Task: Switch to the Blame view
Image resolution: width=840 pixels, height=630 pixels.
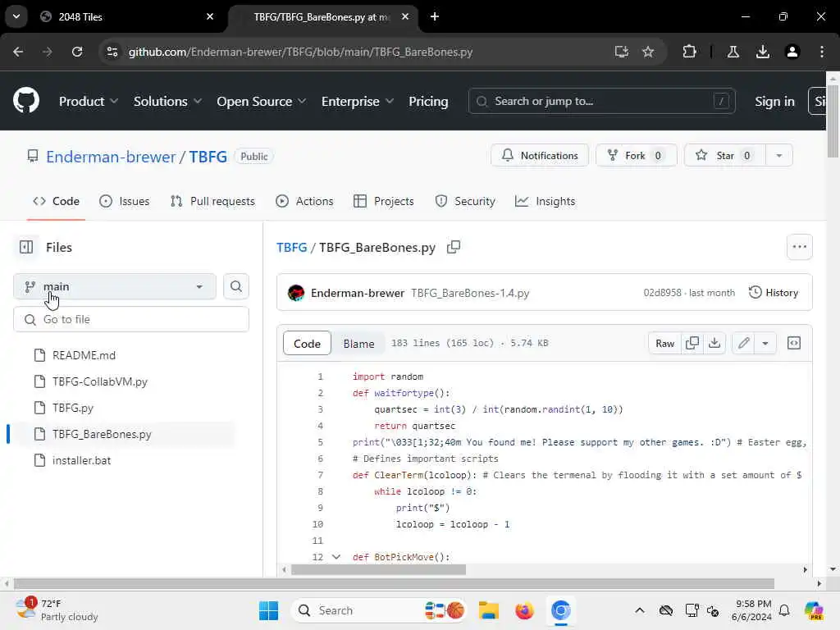Action: click(358, 344)
